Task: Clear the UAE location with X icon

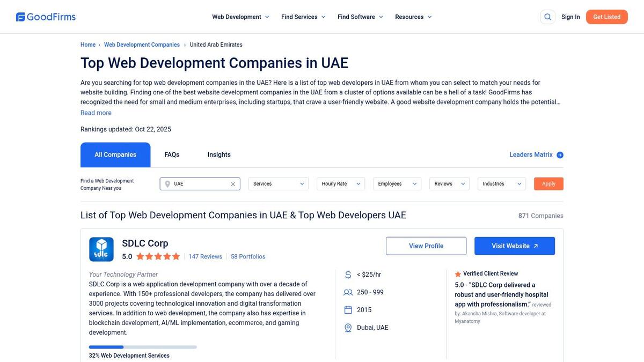Action: 233,184
